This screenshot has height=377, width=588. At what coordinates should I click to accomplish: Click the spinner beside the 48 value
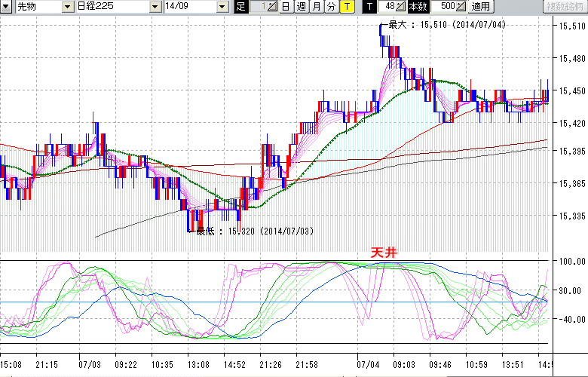click(402, 7)
